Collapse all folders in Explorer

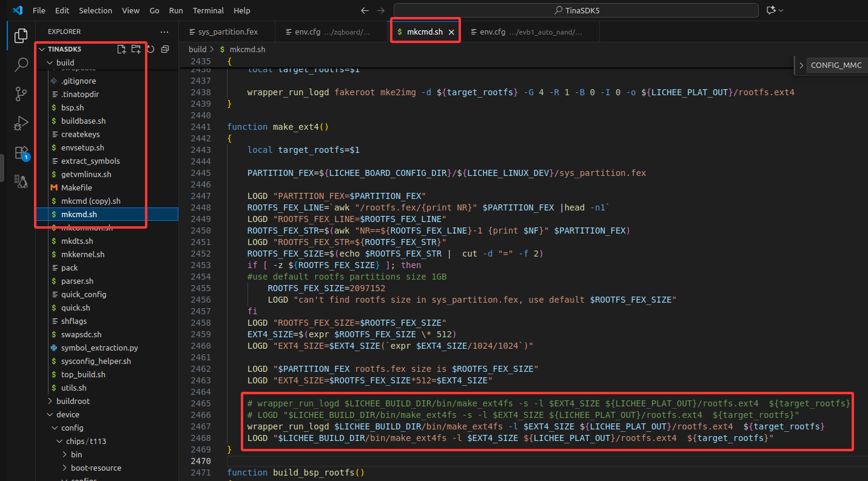click(165, 49)
